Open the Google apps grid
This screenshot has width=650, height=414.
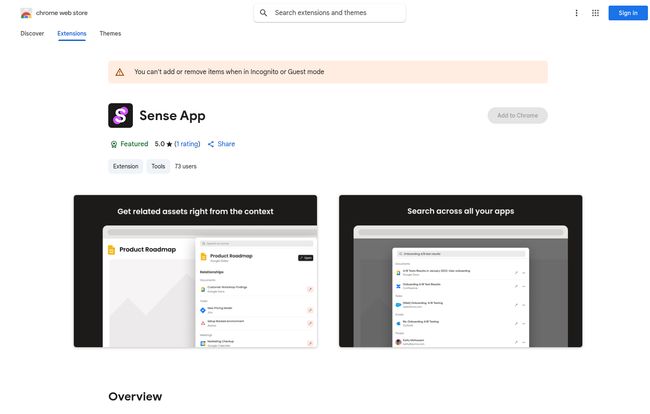tap(595, 13)
